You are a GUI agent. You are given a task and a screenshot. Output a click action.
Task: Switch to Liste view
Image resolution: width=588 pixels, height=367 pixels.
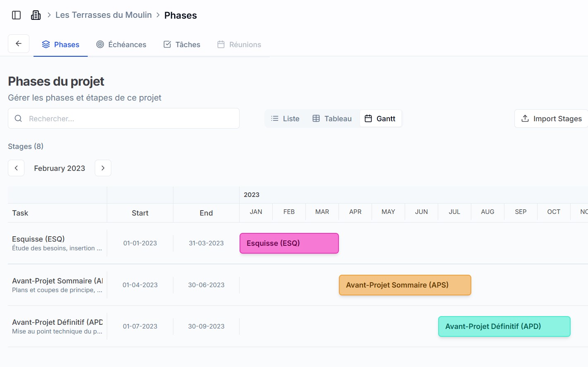point(285,119)
